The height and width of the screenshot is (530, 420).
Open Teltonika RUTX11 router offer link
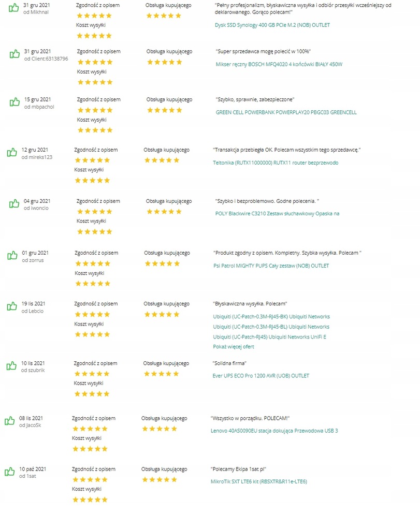coord(276,163)
